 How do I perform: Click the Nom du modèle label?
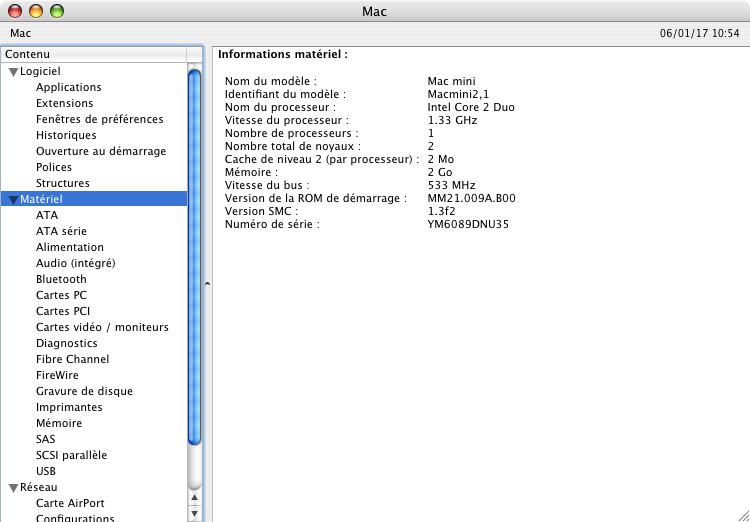coord(271,81)
